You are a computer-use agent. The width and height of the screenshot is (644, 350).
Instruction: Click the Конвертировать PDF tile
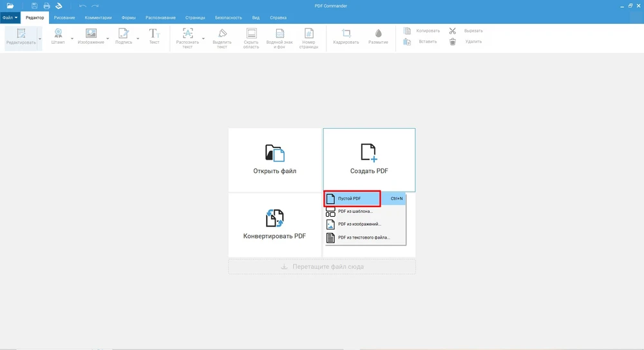point(275,225)
